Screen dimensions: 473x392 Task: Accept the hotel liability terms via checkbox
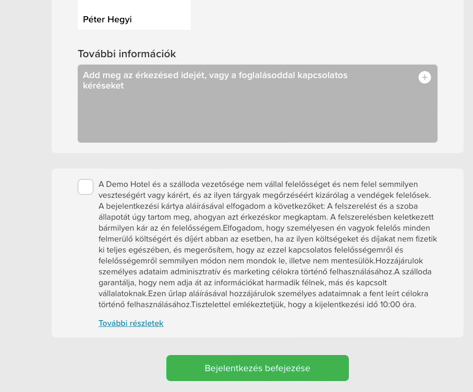(85, 187)
